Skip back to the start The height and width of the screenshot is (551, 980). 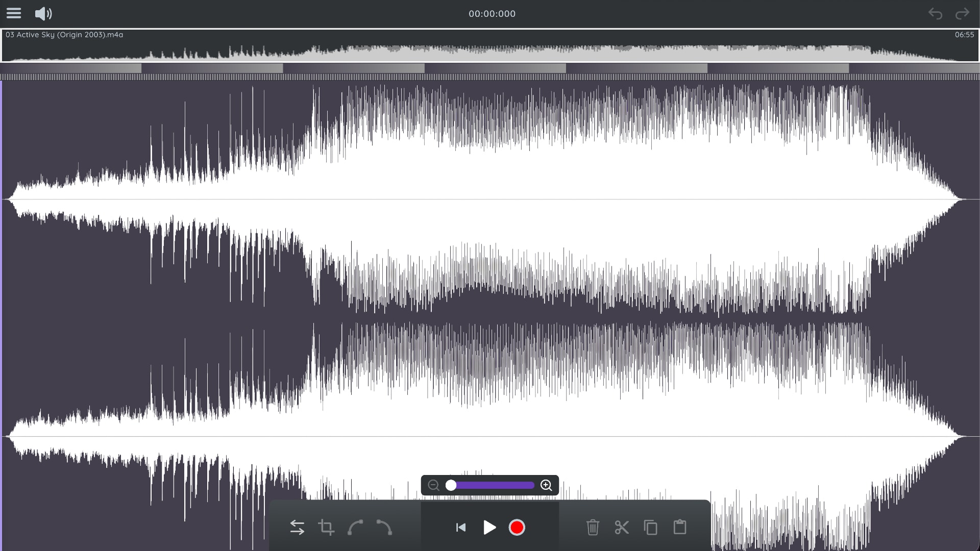pos(461,528)
